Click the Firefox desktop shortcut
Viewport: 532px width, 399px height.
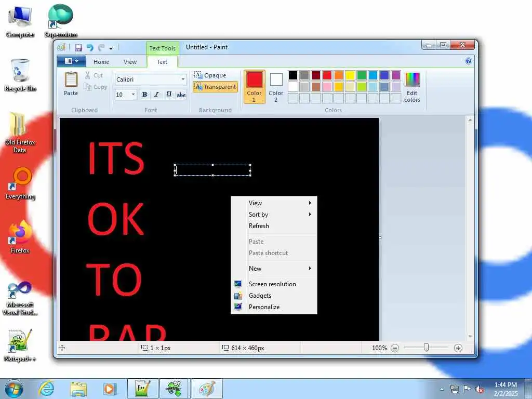pyautogui.click(x=20, y=237)
